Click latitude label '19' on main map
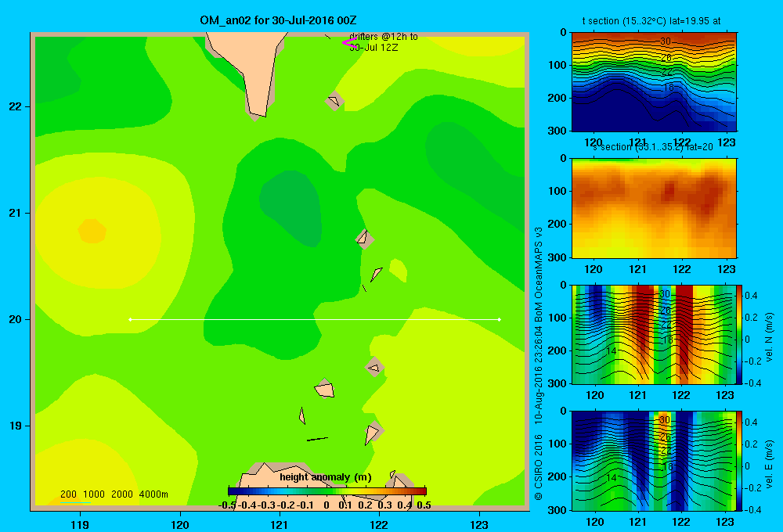Viewport: 783px width, 532px height. [16, 426]
